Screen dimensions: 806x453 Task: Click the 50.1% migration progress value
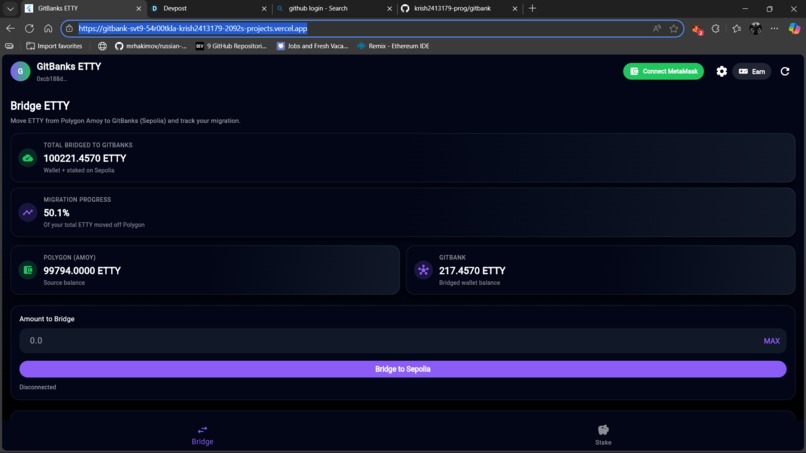57,213
